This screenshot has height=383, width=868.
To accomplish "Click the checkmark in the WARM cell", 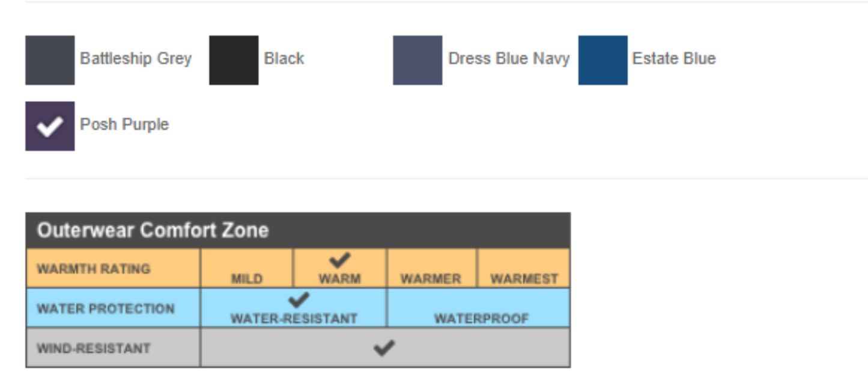I will (x=340, y=260).
